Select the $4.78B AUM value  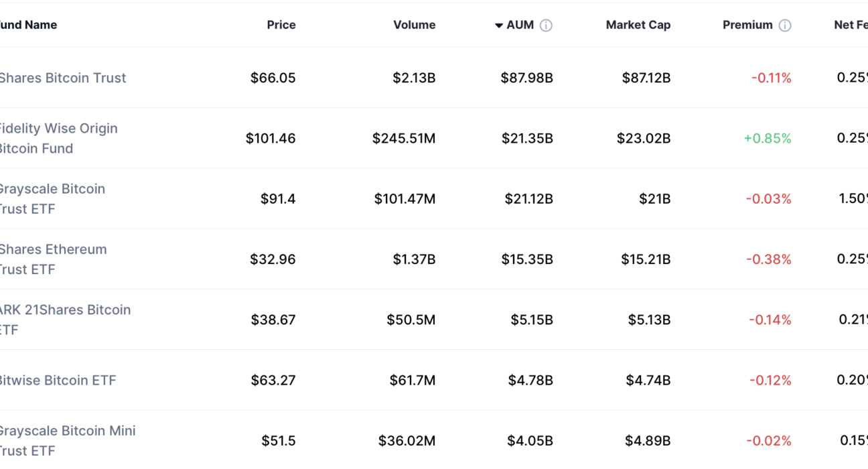pos(530,380)
